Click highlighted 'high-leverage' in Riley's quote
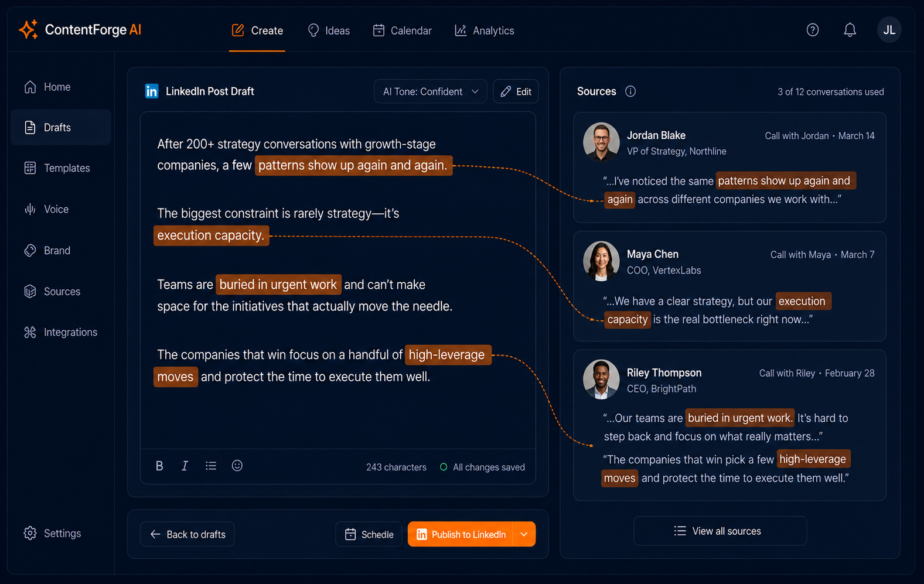Image resolution: width=924 pixels, height=584 pixels. coord(813,459)
